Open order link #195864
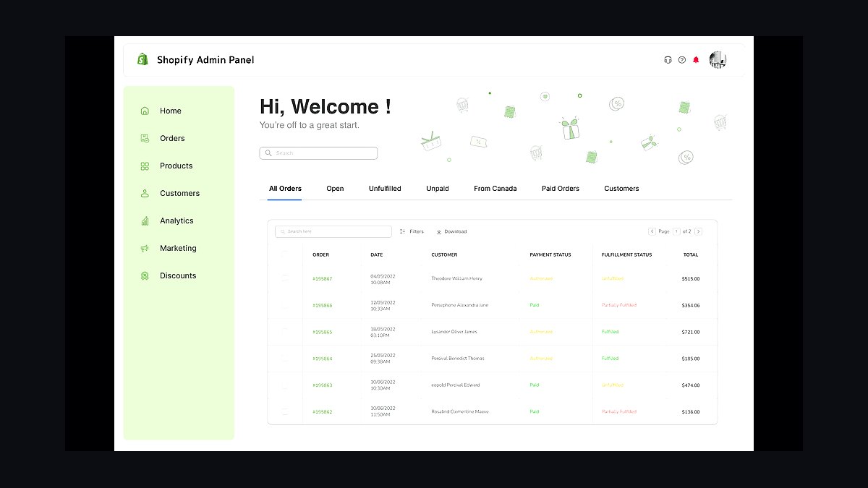Viewport: 868px width, 488px height. point(323,359)
